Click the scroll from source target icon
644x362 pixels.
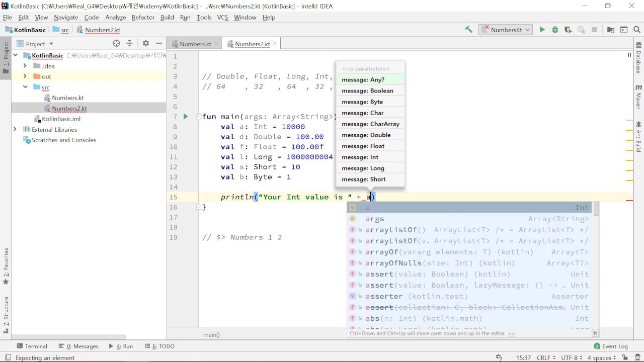coord(116,43)
